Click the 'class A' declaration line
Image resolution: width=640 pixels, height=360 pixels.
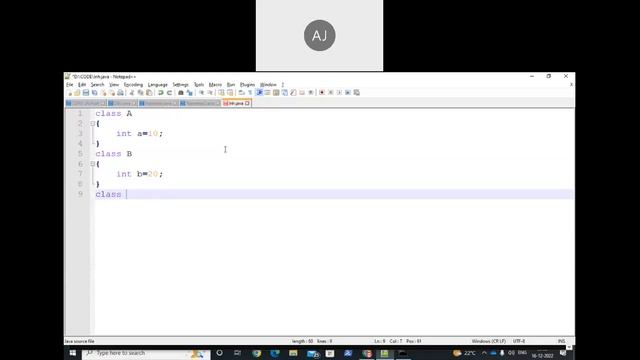pos(113,113)
